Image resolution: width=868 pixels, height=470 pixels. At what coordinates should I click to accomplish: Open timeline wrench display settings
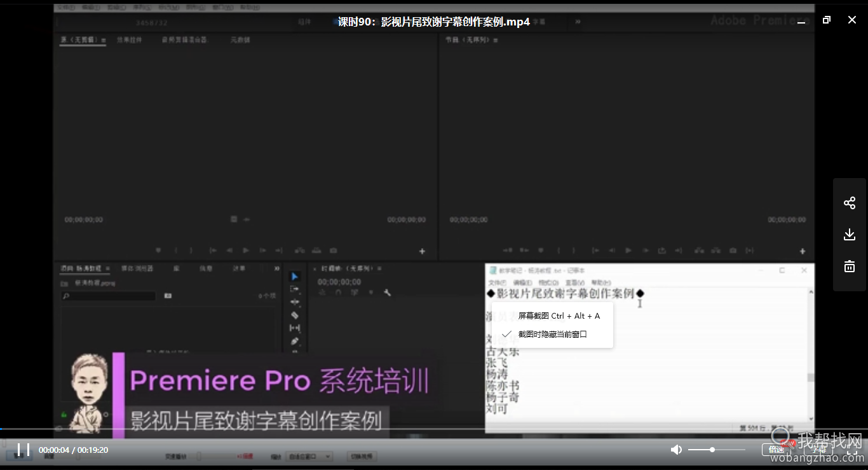tap(387, 293)
